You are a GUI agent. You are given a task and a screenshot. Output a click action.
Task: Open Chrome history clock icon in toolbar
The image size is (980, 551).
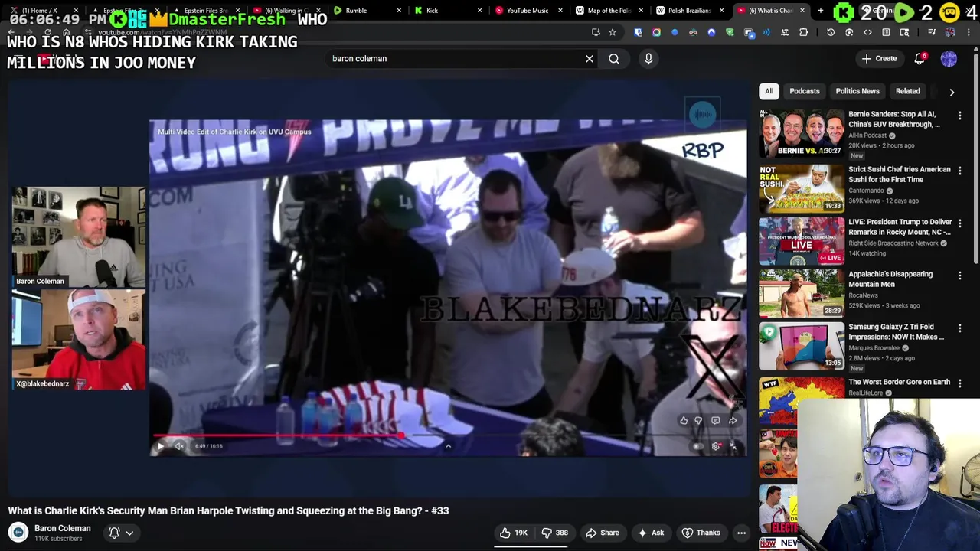(x=831, y=32)
